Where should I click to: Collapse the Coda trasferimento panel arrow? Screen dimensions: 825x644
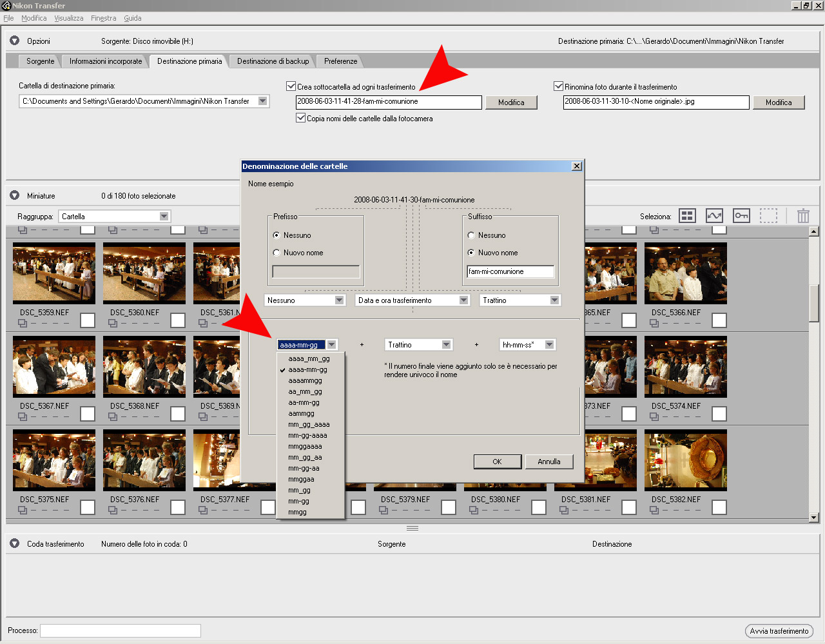(x=14, y=543)
